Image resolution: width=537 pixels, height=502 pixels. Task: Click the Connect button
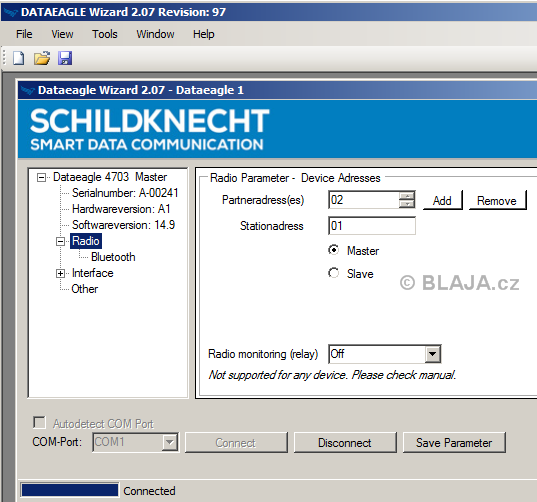pos(236,443)
